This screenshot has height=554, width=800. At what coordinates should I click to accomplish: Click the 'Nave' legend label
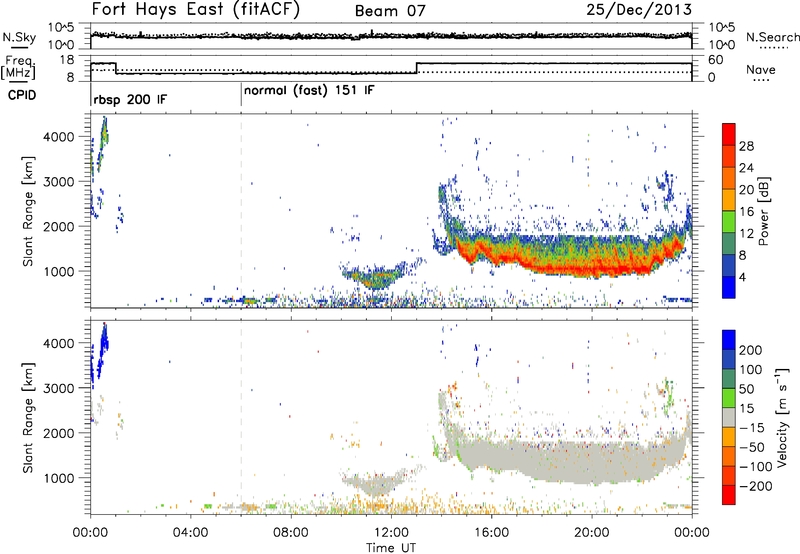coord(760,70)
